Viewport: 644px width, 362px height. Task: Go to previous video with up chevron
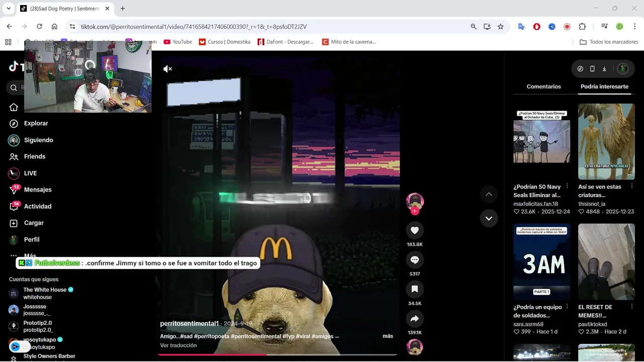pos(489,194)
